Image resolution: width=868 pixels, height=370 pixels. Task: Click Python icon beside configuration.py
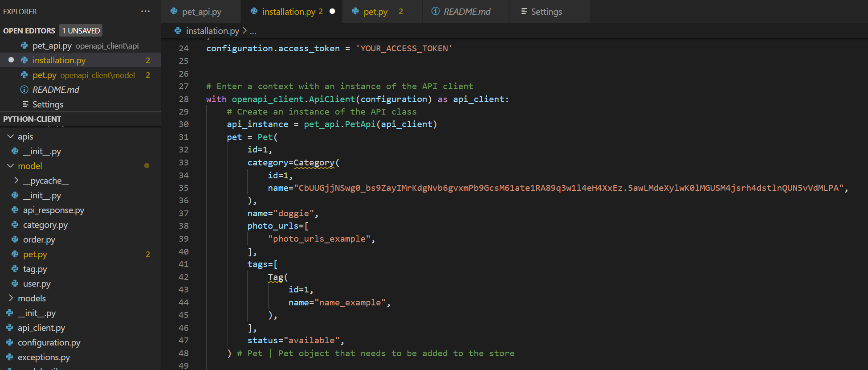(x=10, y=342)
